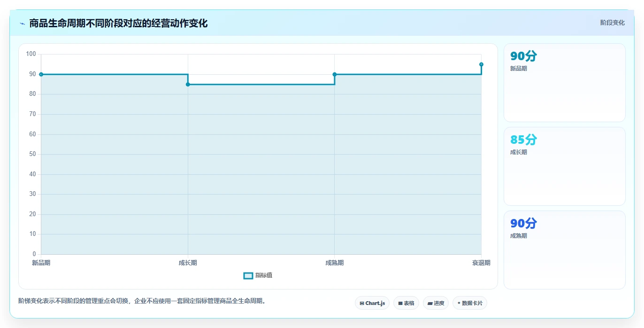
Task: Click the 成熟期 x-axis label
Action: click(335, 263)
